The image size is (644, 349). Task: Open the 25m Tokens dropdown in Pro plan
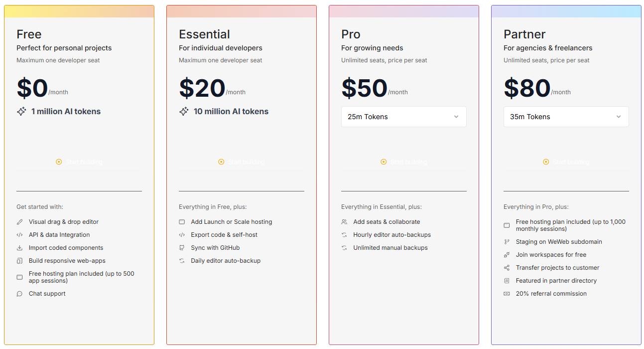pyautogui.click(x=403, y=116)
